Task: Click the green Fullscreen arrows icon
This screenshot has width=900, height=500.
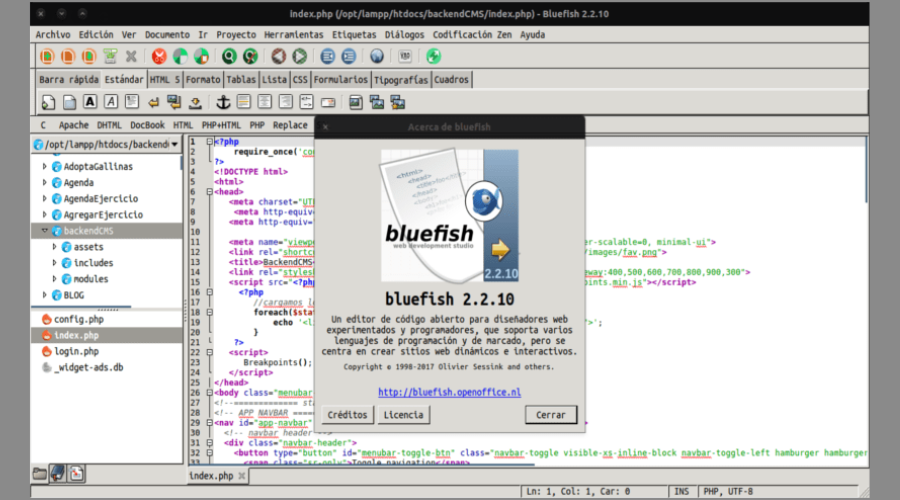Action: coord(433,56)
